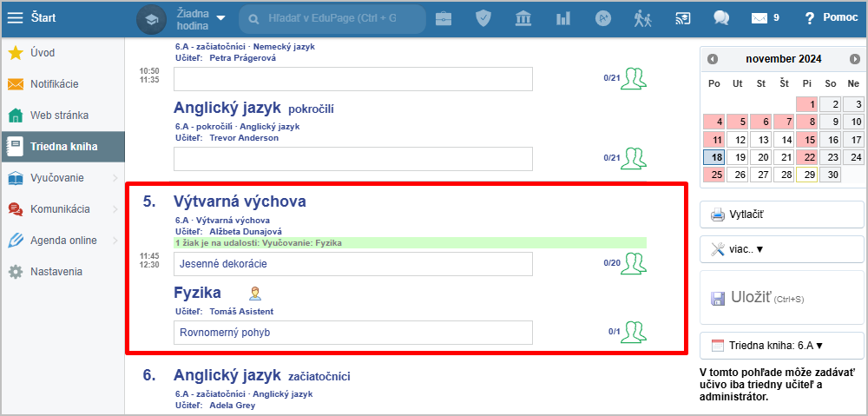Click Anglický jazyk pokročilí heading
The width and height of the screenshot is (868, 416).
coord(253,108)
